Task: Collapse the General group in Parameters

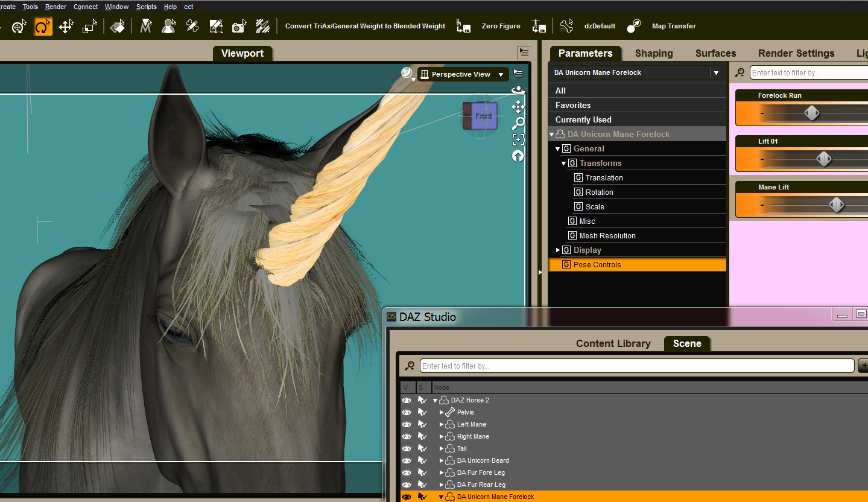Action: coord(557,148)
